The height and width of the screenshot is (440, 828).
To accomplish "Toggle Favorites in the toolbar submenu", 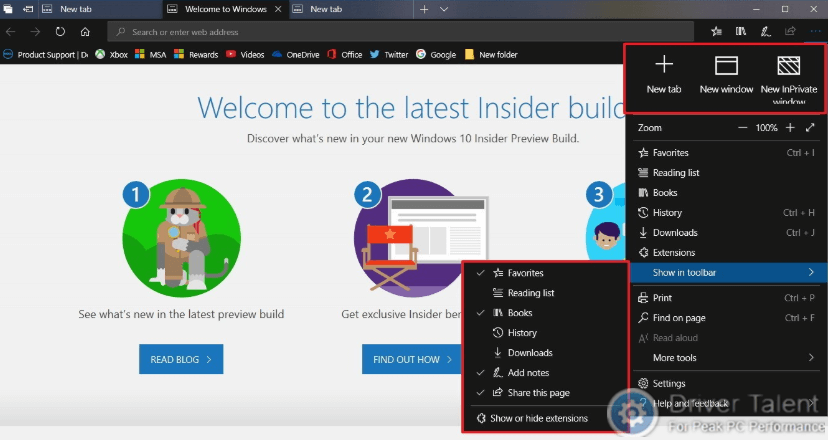I will tap(545, 273).
